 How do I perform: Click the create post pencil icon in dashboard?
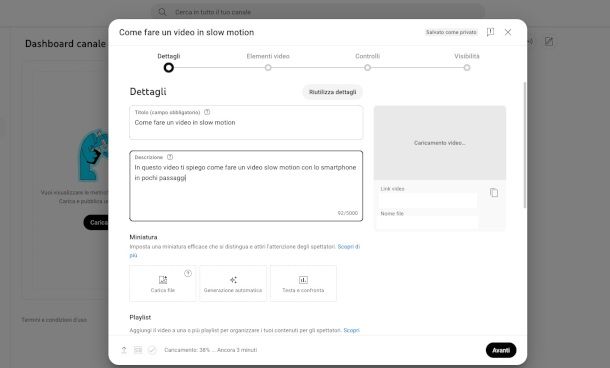click(549, 41)
